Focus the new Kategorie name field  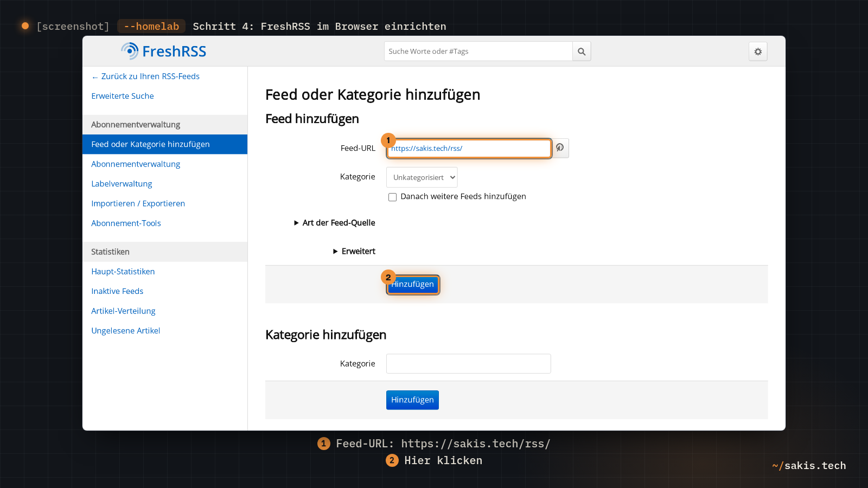pos(469,364)
